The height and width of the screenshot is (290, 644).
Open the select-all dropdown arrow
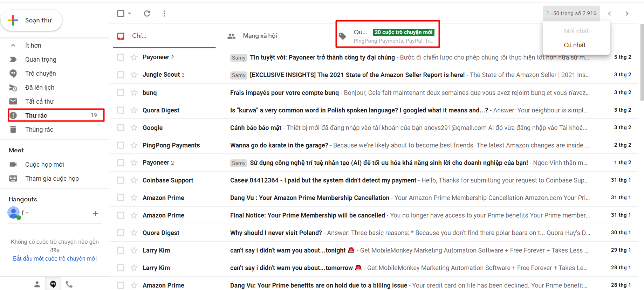[130, 13]
